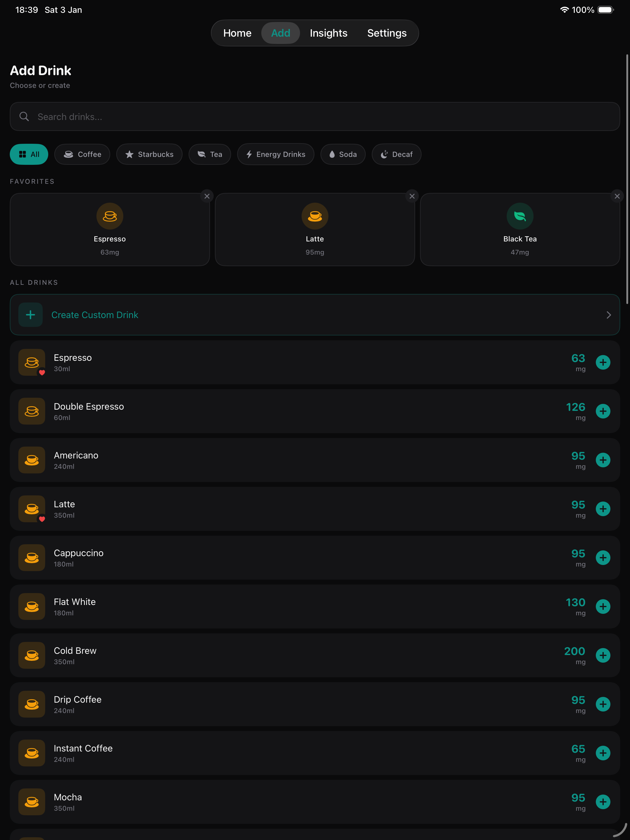This screenshot has width=630, height=840.
Task: Click the "Mocha" drink name
Action: (68, 797)
